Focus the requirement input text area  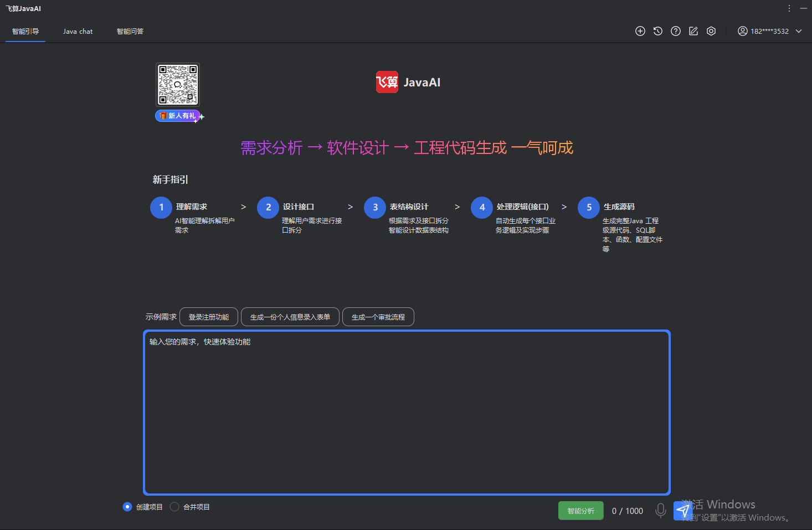tap(407, 412)
